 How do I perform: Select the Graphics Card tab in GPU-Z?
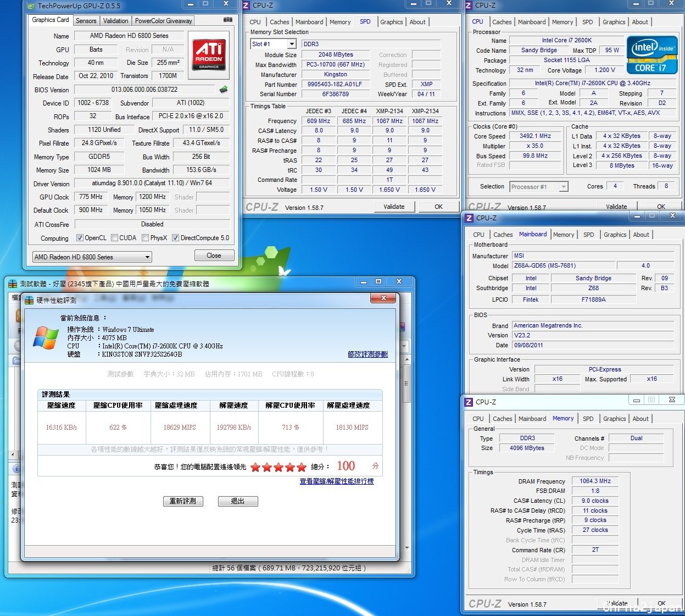(x=51, y=20)
